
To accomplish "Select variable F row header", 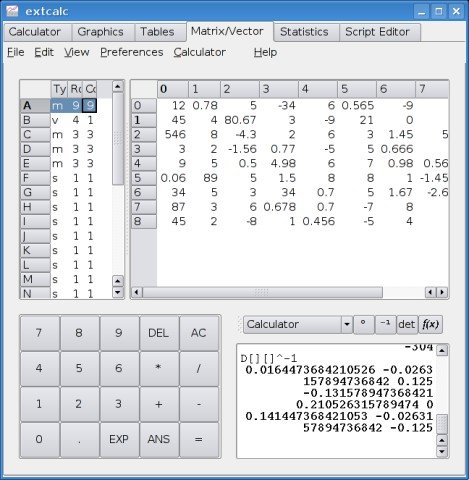I will tap(35, 178).
